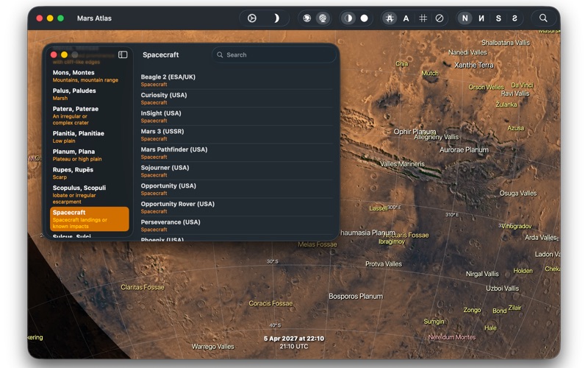
Task: Click Holden crater label
Action: tap(523, 271)
